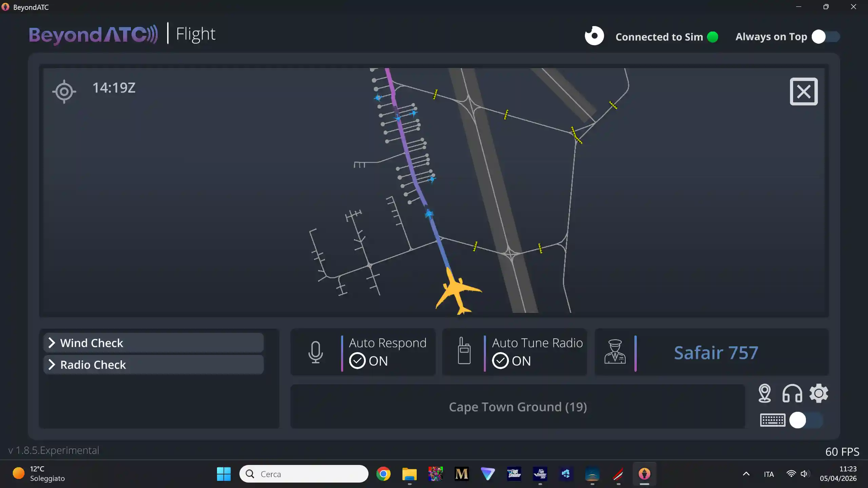Viewport: 868px width, 488px height.
Task: Expand the Wind Check option
Action: [x=154, y=343]
